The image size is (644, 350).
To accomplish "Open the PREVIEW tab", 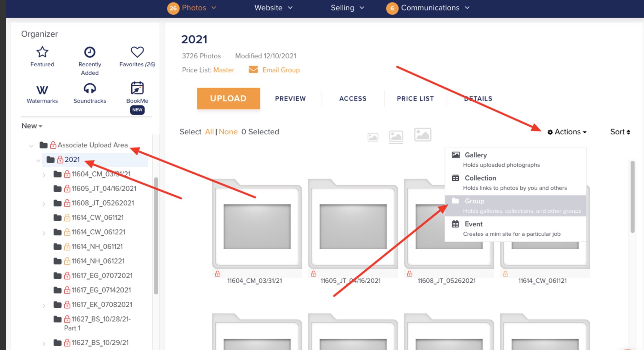I will 290,98.
